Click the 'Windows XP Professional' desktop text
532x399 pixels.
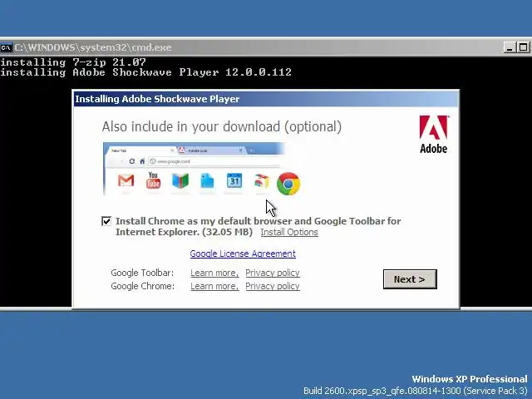click(470, 379)
